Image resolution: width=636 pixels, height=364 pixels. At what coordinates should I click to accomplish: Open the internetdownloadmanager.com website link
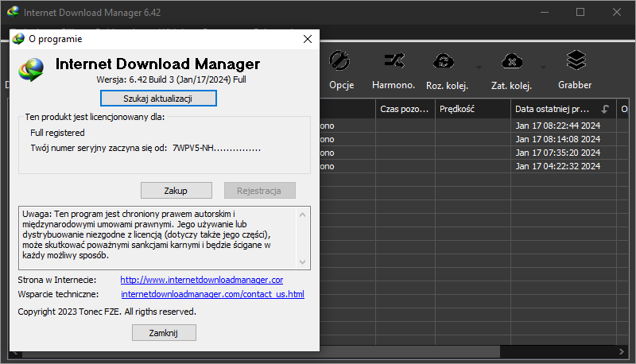(x=202, y=280)
